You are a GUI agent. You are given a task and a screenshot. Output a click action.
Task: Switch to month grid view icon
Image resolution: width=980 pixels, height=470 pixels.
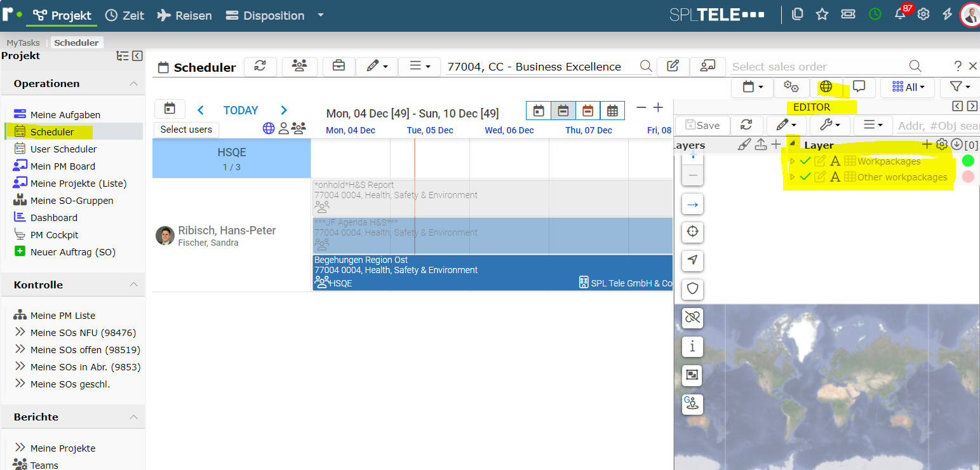(x=612, y=111)
